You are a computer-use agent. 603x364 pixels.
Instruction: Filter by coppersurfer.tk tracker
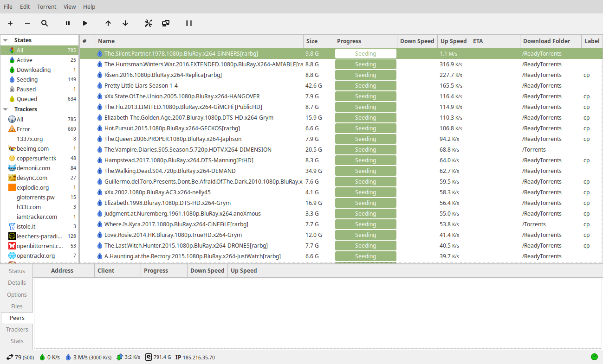(x=39, y=158)
